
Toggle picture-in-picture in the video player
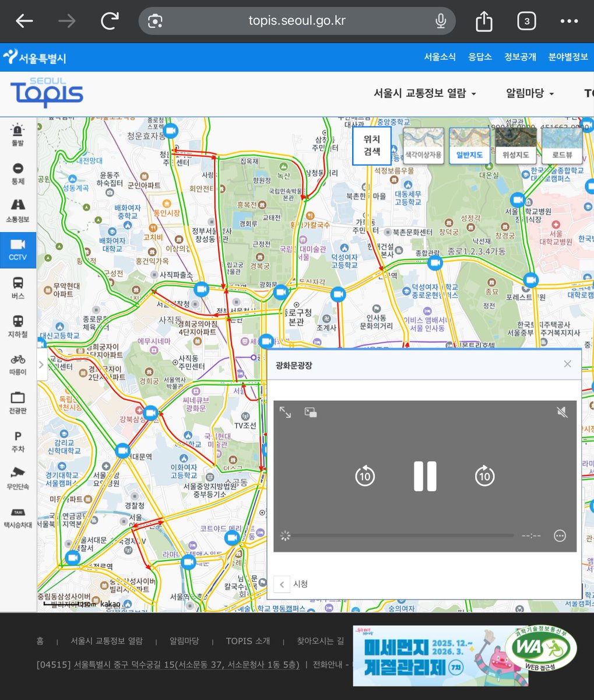(311, 412)
